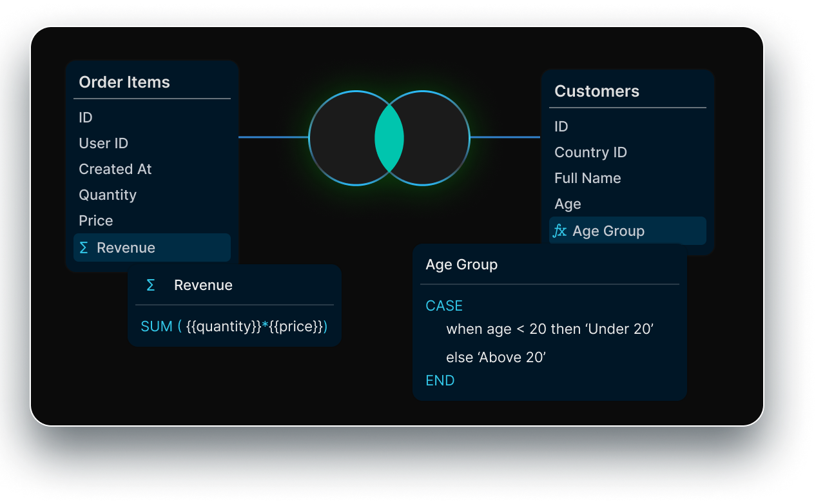Click the sigma icon beside Revenue field
This screenshot has height=504, width=816.
[83, 248]
